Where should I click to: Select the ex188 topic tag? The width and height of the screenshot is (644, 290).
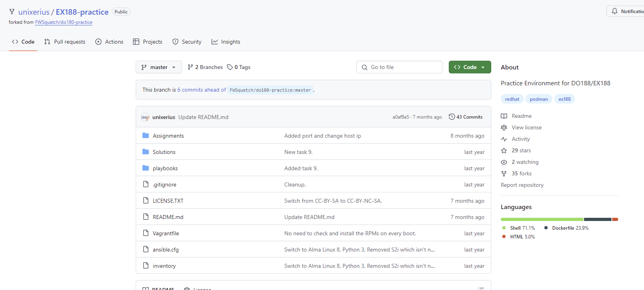565,99
